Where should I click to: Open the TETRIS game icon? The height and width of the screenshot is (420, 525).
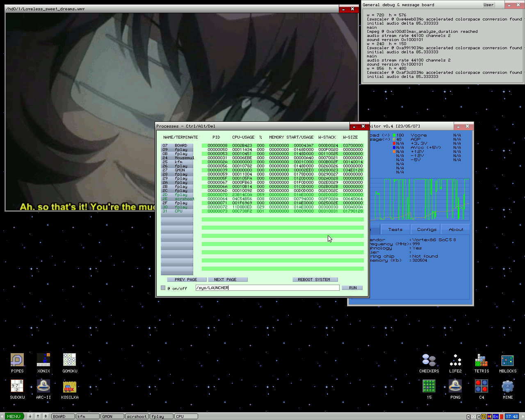[x=482, y=360]
